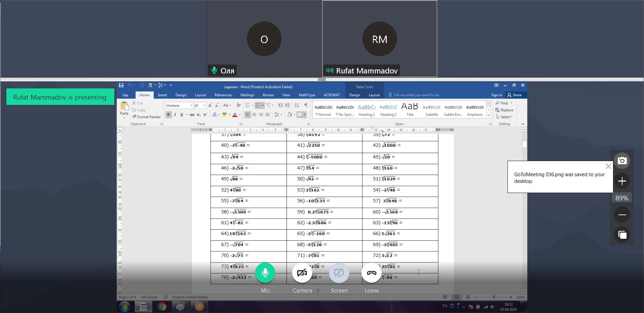Image resolution: width=644 pixels, height=313 pixels.
Task: Click the Text Effects glowing A icon
Action: pos(215,115)
